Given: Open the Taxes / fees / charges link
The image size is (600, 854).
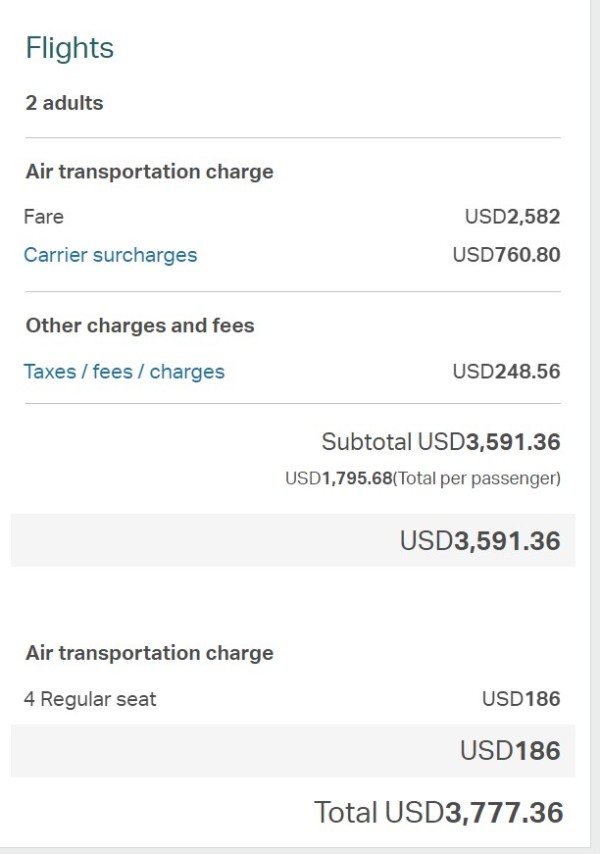Looking at the screenshot, I should [x=124, y=371].
